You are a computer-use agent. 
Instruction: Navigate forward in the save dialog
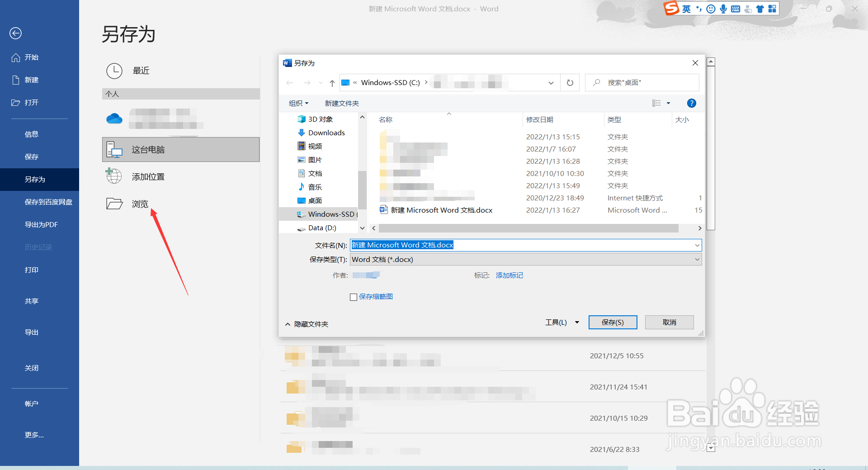(307, 83)
